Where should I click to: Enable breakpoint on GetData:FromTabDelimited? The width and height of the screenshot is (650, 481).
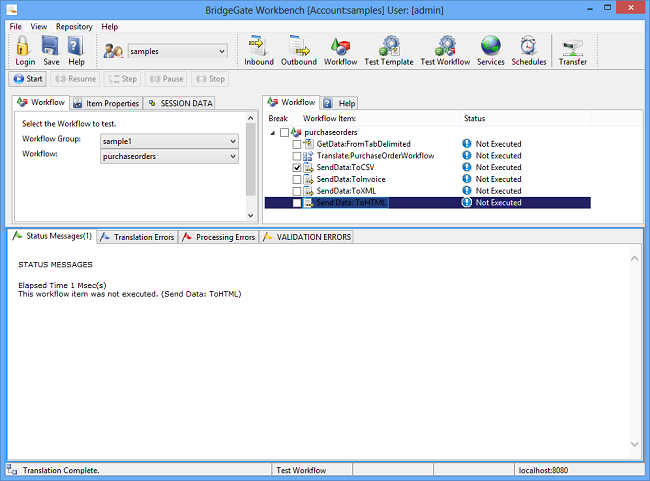coord(297,144)
